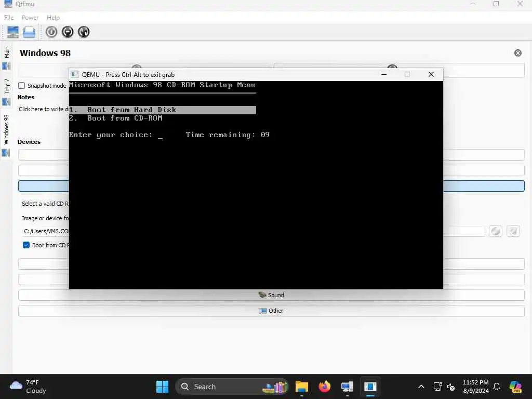This screenshot has height=399, width=532.
Task: Select the Windows 98 side tab
Action: pos(6,135)
